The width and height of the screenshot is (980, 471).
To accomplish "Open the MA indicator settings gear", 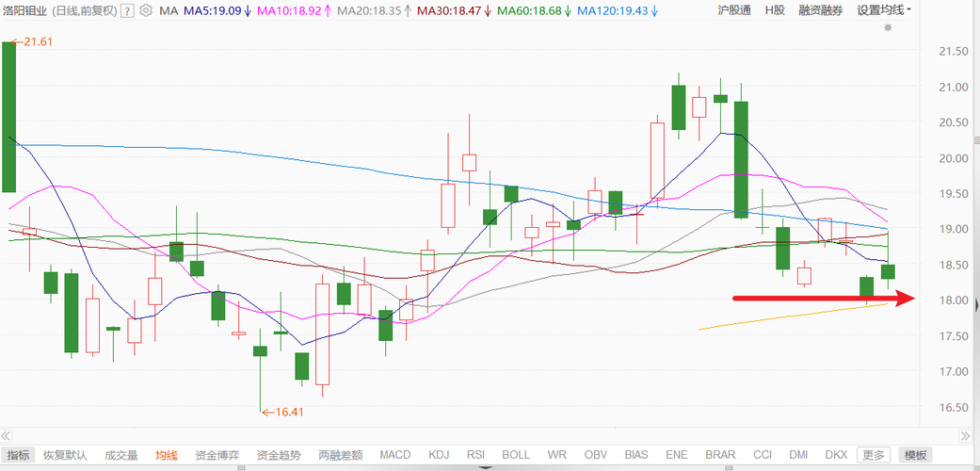I will [146, 10].
